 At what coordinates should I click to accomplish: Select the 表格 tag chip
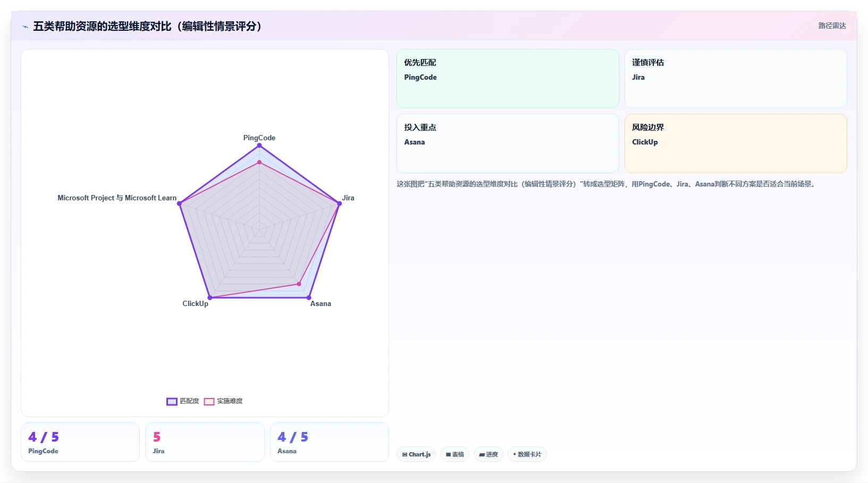click(x=454, y=454)
